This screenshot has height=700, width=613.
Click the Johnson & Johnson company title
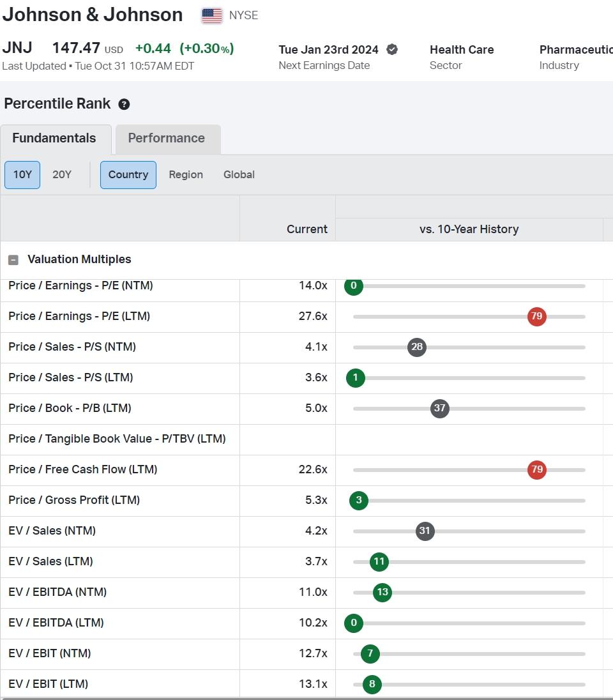(93, 15)
